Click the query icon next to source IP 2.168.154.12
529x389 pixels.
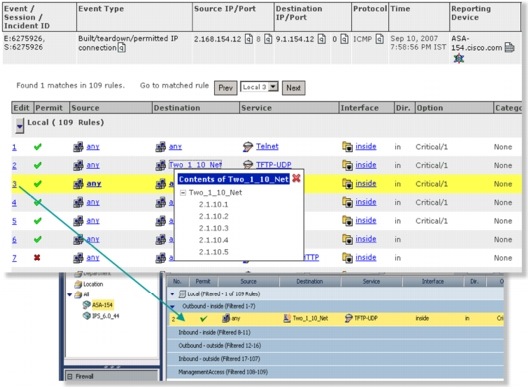pyautogui.click(x=249, y=39)
